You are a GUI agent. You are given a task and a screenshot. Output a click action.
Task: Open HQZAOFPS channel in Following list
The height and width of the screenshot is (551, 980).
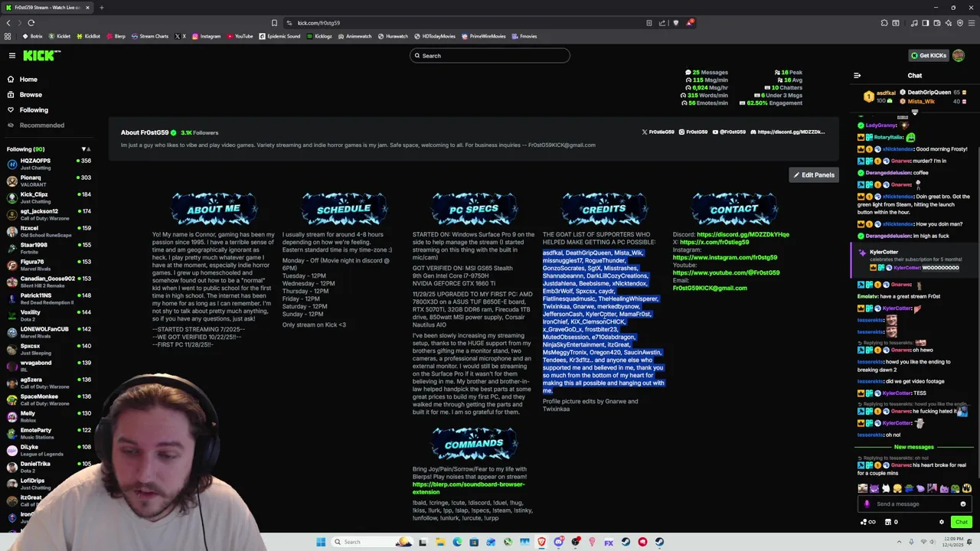(x=47, y=164)
